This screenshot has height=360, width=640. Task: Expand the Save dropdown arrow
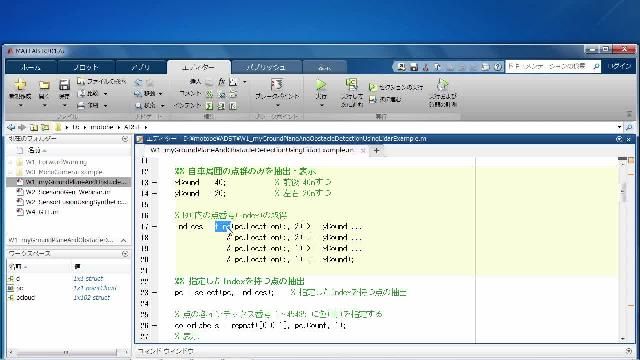[x=64, y=106]
